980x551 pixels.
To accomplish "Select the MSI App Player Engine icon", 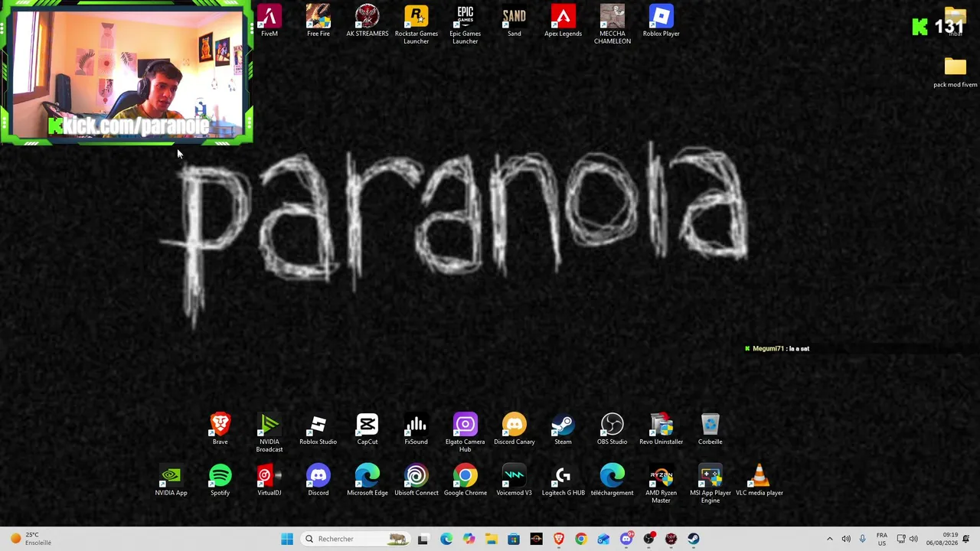I will coord(710,484).
